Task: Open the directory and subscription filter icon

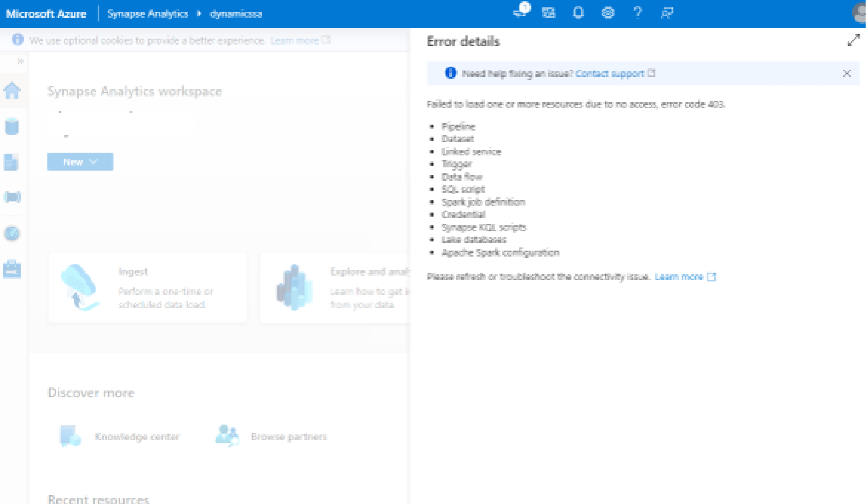Action: pos(549,12)
